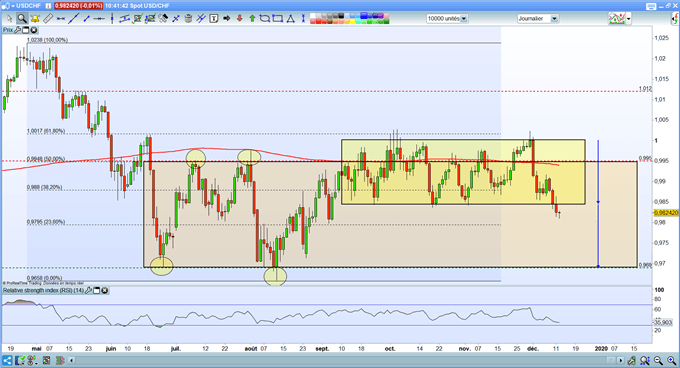
Task: Close the Prix price panel
Action: [x=33, y=30]
